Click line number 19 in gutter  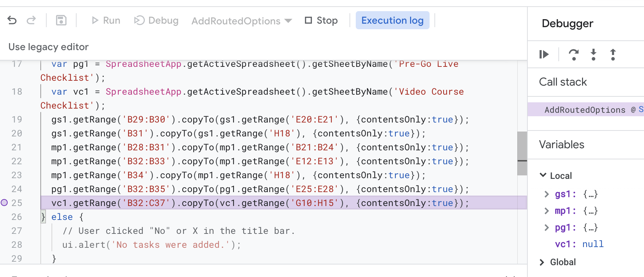tap(17, 119)
